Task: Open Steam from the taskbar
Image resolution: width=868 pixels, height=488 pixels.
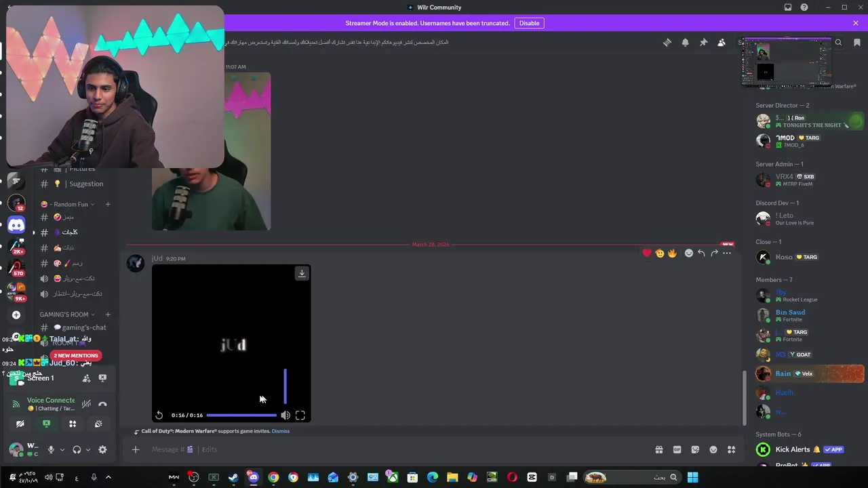Action: [x=233, y=477]
